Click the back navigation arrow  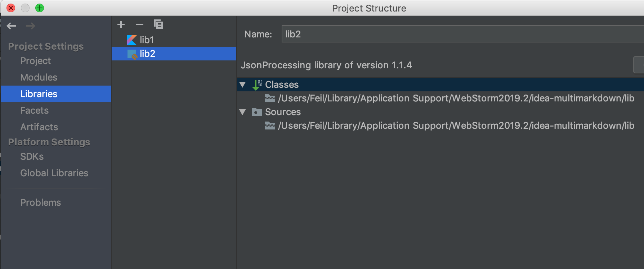coord(12,26)
